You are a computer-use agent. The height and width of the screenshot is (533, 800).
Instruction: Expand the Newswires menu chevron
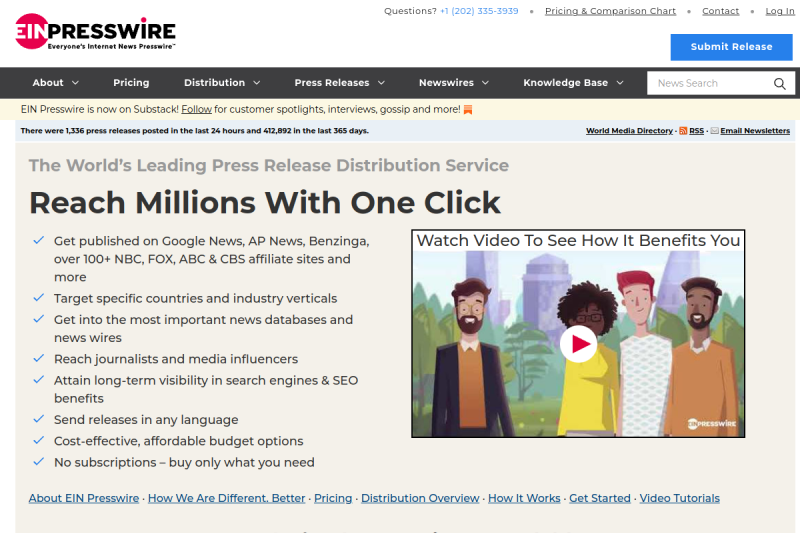point(485,83)
